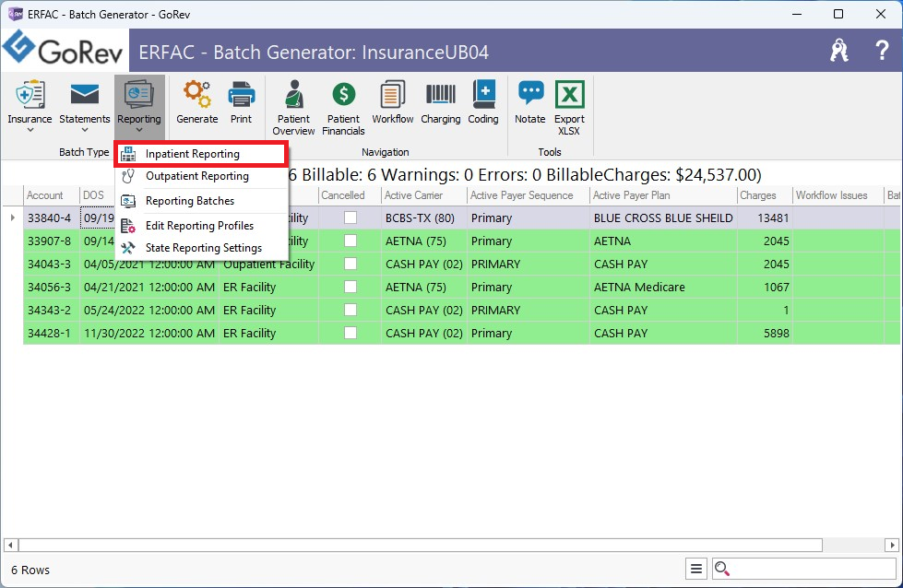The width and height of the screenshot is (903, 588).
Task: Open the Insurance batch type icon
Action: 30,95
